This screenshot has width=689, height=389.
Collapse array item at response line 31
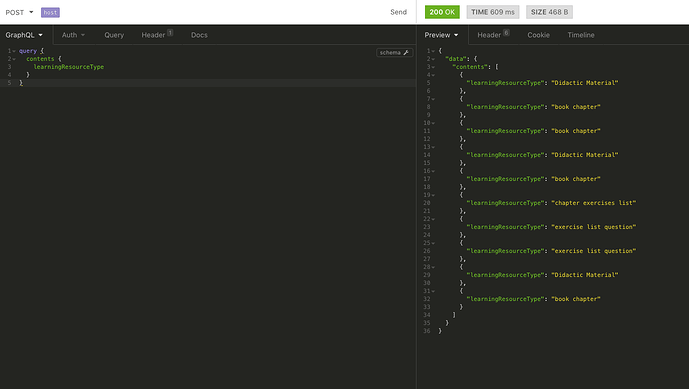[433, 291]
